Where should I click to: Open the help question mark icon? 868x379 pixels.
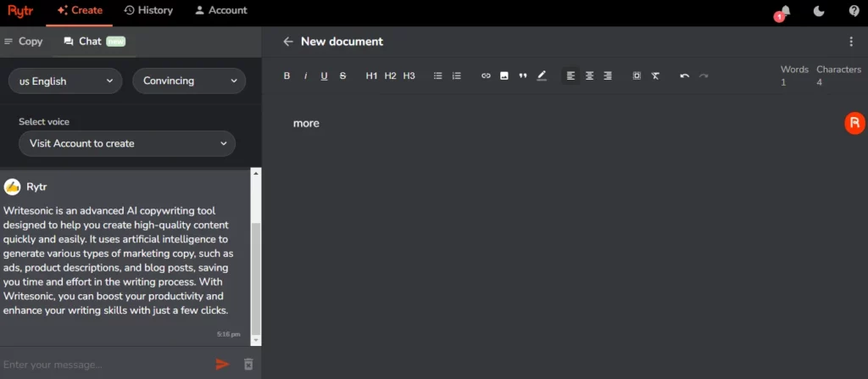(854, 11)
